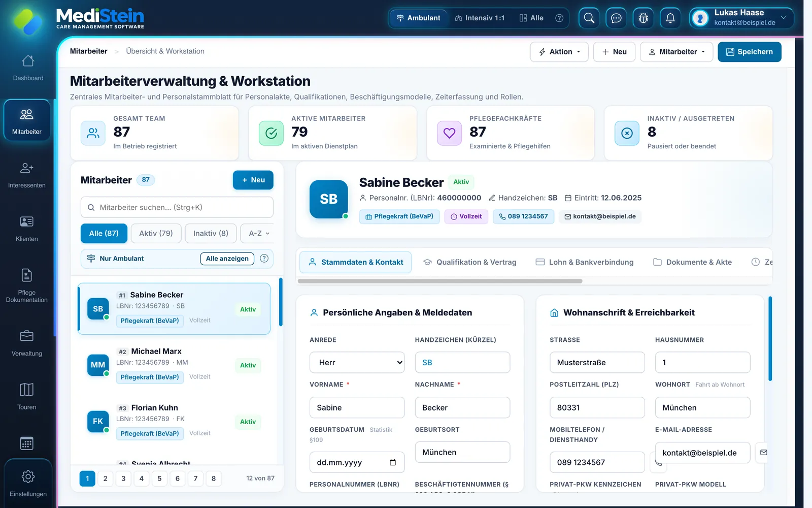Click the Mitarbeiter suchen search field

pyautogui.click(x=177, y=207)
